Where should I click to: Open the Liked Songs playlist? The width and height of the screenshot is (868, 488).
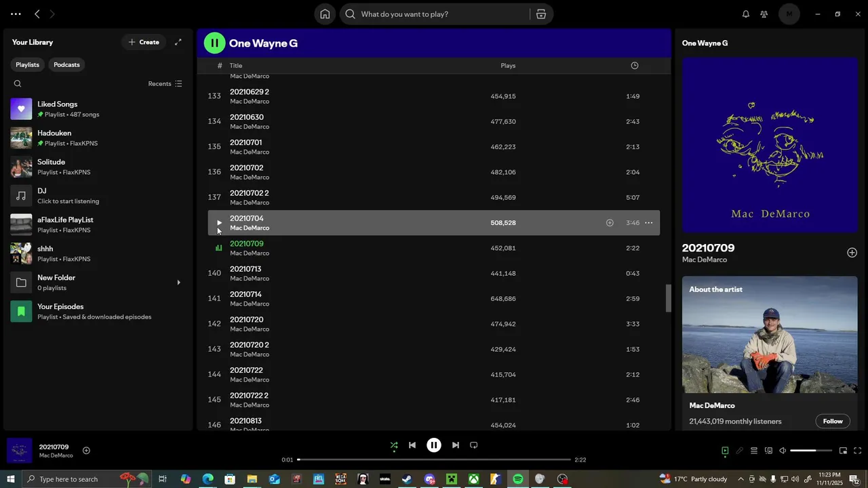98,109
